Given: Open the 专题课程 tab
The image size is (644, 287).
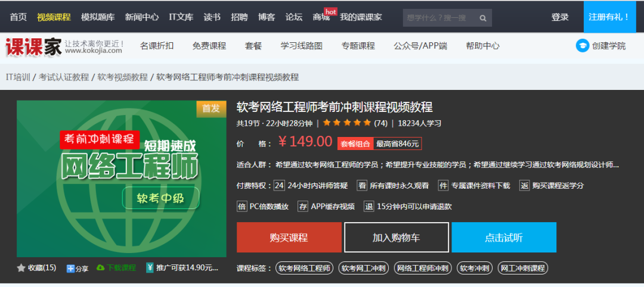Looking at the screenshot, I should click(358, 46).
